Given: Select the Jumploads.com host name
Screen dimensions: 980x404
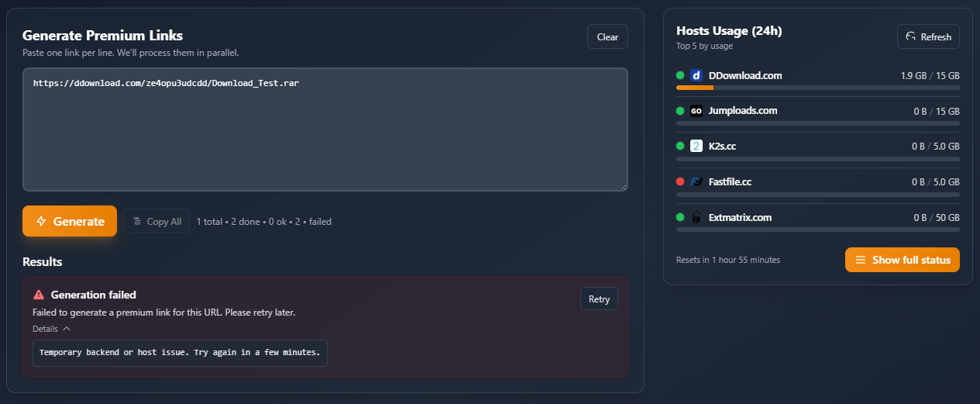Looking at the screenshot, I should (x=743, y=111).
